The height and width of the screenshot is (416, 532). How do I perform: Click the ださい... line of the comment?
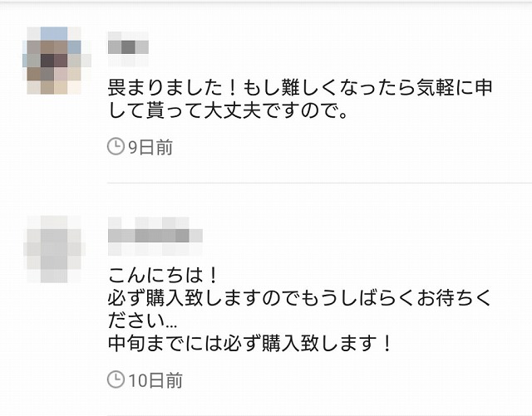pos(142,321)
